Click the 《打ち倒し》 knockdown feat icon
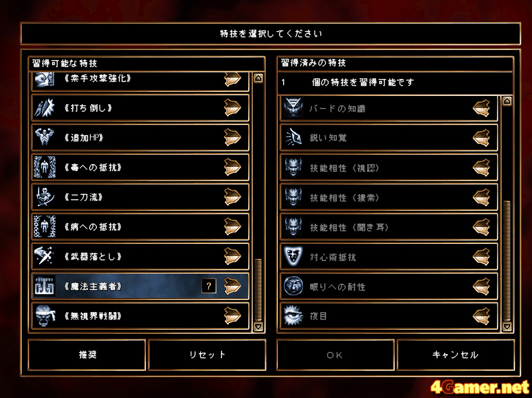 tap(45, 108)
